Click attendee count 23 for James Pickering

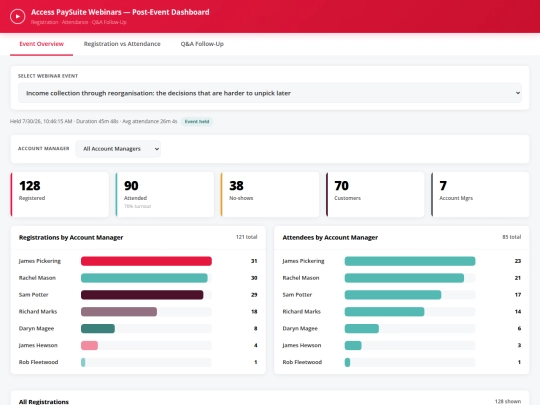pos(518,261)
